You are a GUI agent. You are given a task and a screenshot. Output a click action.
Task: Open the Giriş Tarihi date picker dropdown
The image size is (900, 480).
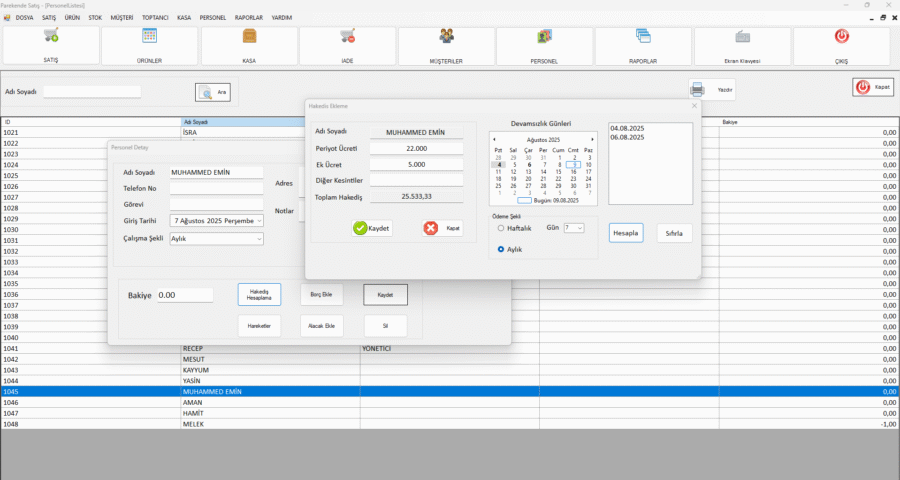pyautogui.click(x=259, y=220)
